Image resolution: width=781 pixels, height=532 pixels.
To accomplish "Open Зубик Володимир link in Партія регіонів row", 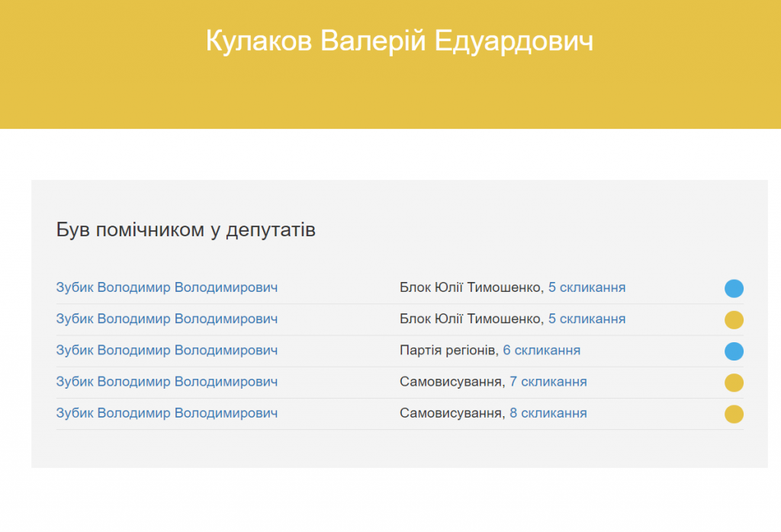I will (166, 351).
